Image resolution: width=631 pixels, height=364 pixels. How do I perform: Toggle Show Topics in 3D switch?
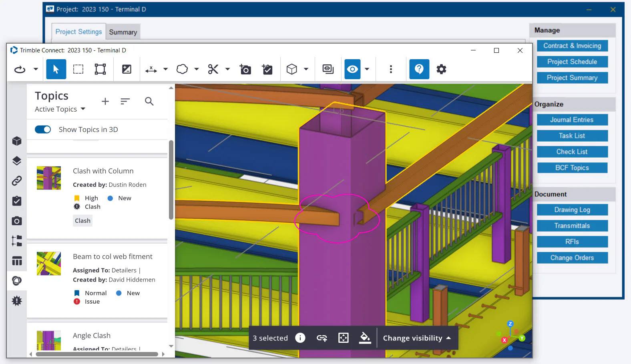43,130
